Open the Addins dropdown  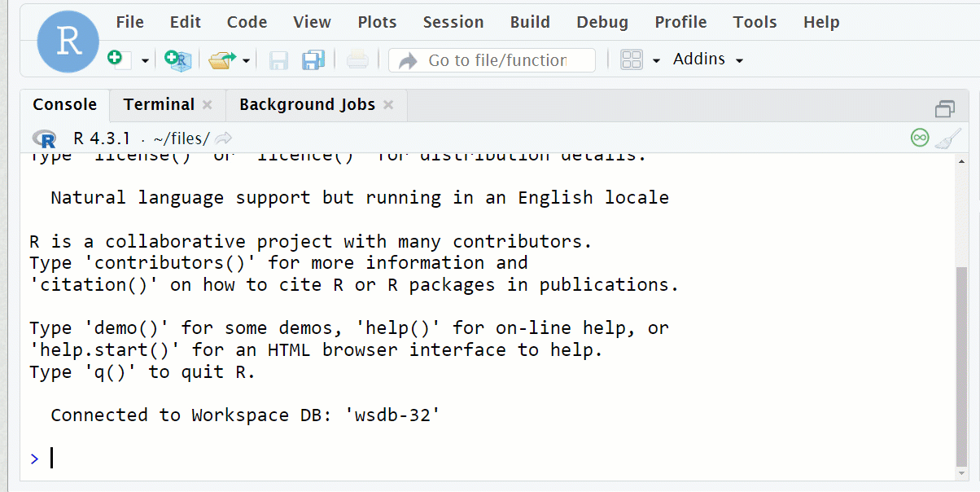[708, 59]
